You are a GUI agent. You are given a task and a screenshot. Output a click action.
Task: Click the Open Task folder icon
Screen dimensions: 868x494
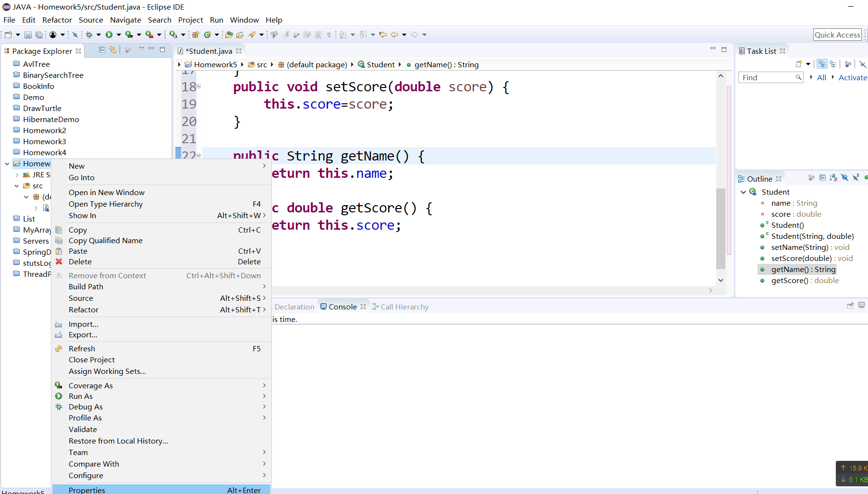pyautogui.click(x=240, y=35)
